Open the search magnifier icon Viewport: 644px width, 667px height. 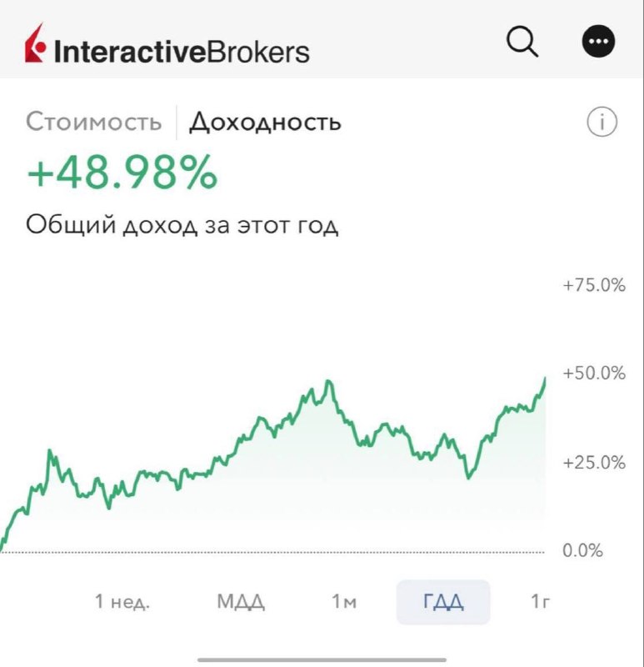pos(522,42)
